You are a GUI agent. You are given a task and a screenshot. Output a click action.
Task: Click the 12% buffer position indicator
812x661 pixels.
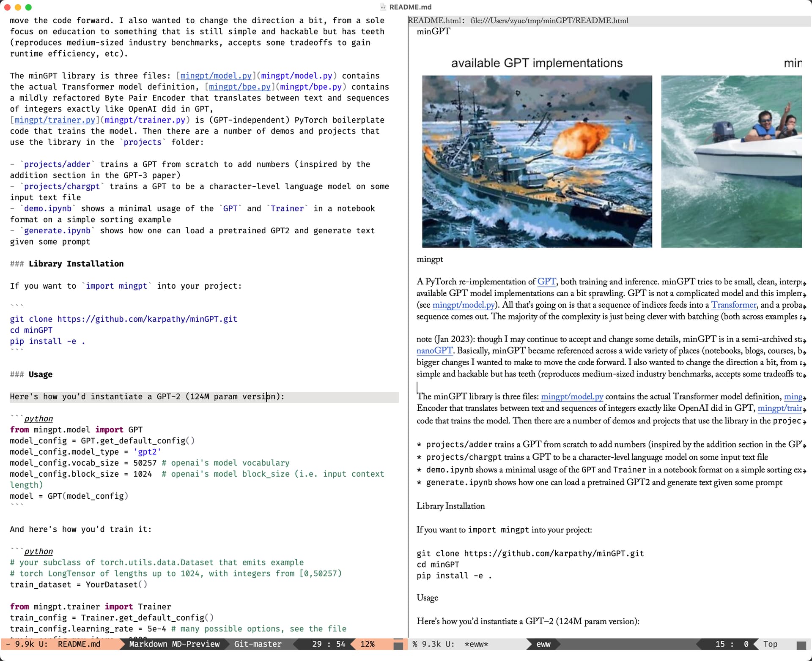[367, 644]
